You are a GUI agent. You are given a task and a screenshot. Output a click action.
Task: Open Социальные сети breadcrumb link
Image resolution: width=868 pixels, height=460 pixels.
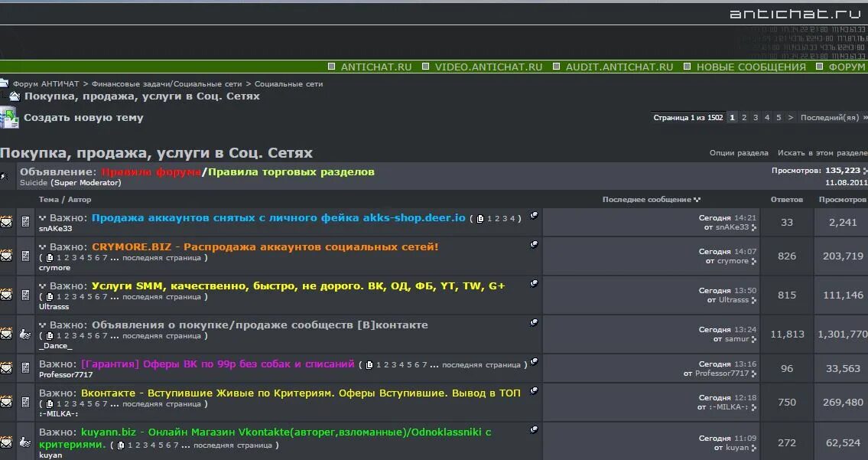tap(288, 83)
